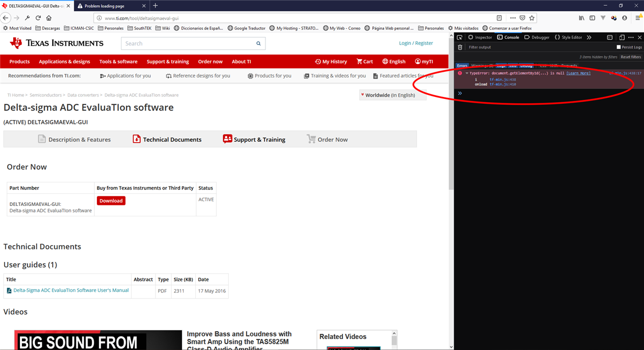The width and height of the screenshot is (644, 350).
Task: Reload the page with the refresh icon
Action: [38, 18]
